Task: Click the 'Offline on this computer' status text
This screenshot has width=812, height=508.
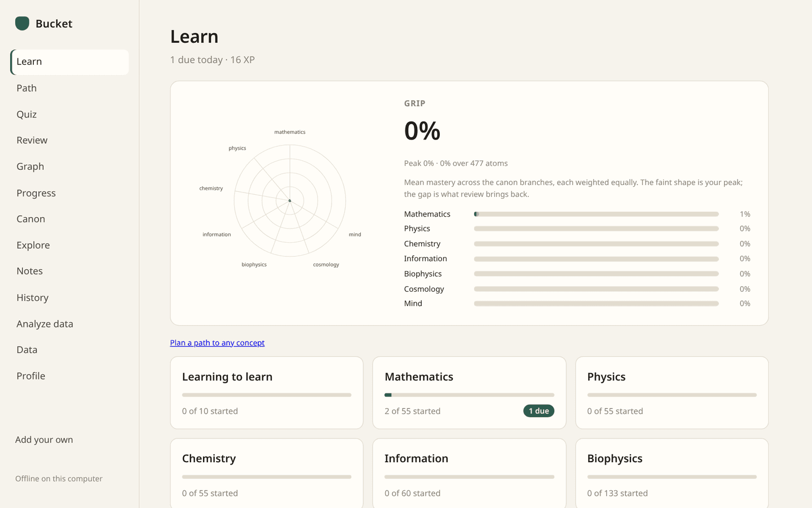Action: click(x=59, y=479)
